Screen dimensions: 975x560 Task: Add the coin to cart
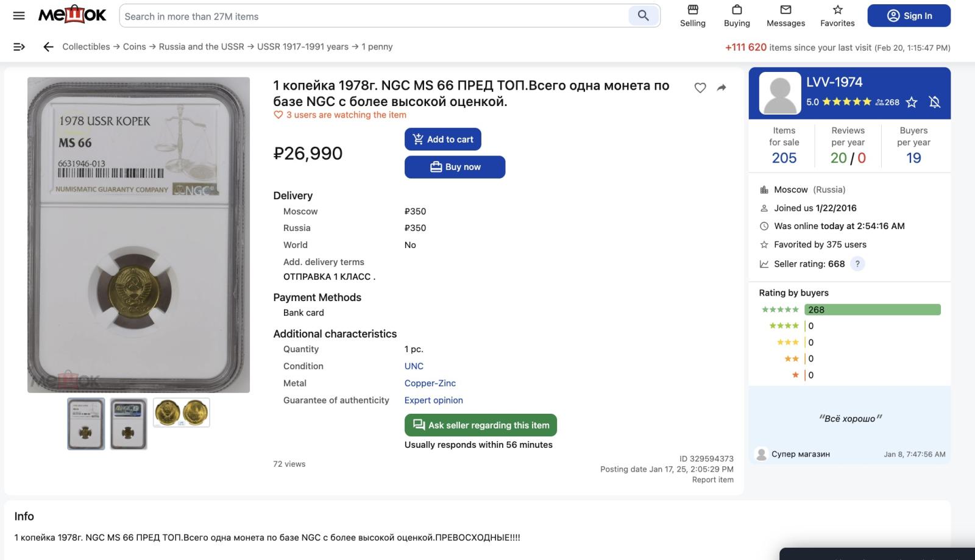(443, 140)
